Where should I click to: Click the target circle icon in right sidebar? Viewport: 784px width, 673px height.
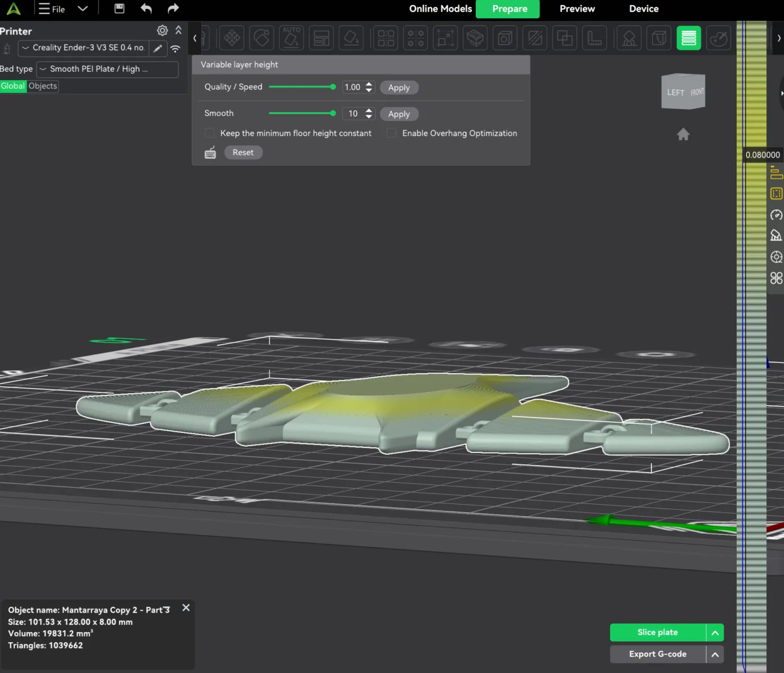(x=776, y=257)
